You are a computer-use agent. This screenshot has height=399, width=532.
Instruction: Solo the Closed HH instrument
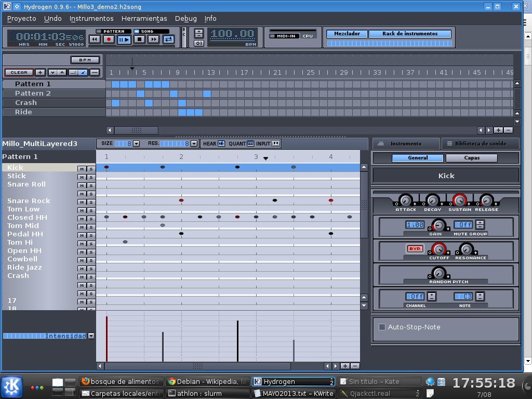click(x=90, y=219)
